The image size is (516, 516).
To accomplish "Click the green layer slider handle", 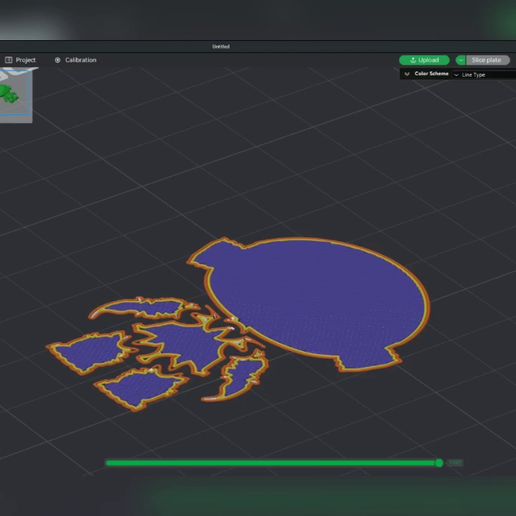I will tap(439, 463).
